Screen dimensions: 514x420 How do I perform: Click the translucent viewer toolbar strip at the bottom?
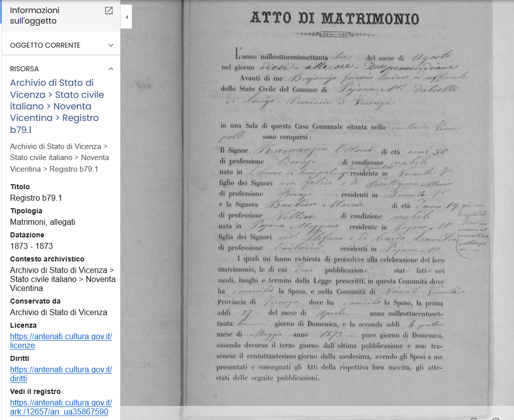(x=317, y=413)
